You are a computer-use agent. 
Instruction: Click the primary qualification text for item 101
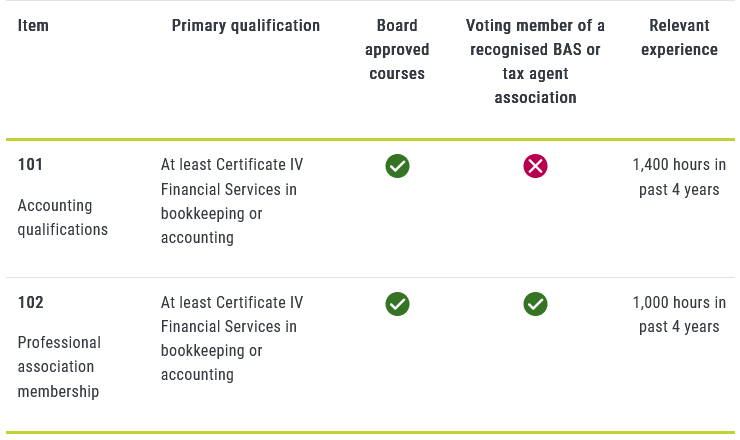pos(231,201)
